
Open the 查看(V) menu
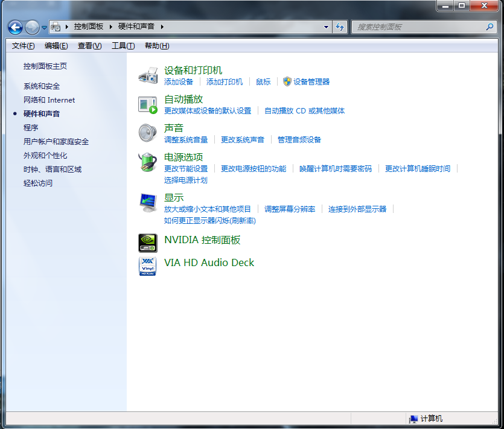click(x=90, y=46)
